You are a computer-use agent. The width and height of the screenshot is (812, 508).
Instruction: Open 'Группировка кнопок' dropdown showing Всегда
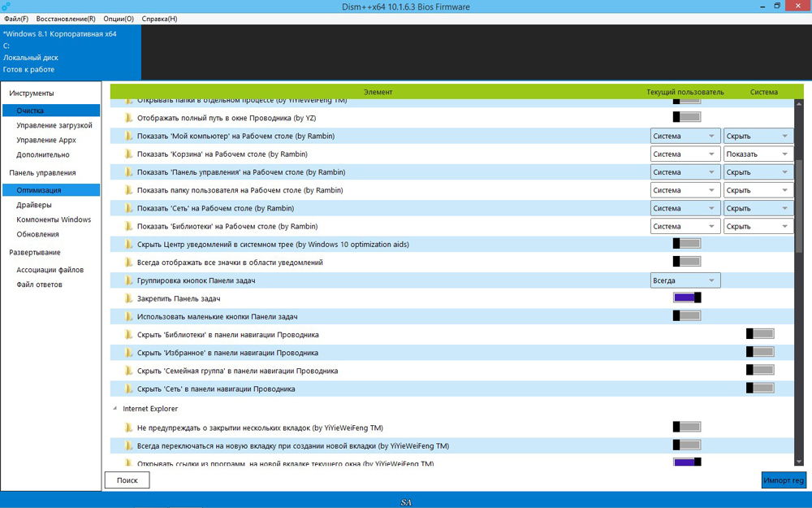point(685,280)
